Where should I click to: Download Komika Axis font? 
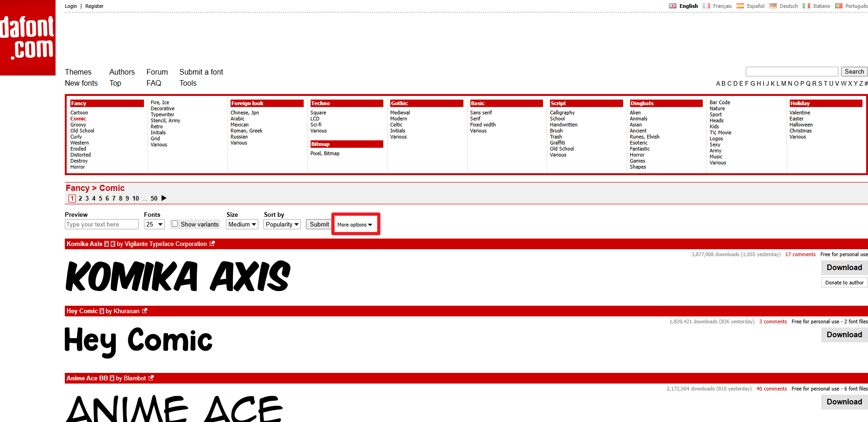tap(844, 267)
